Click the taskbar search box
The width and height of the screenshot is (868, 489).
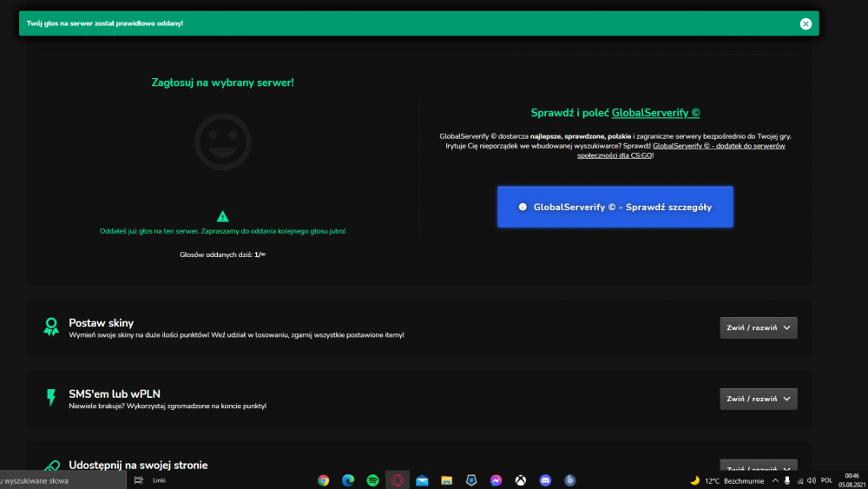point(63,480)
